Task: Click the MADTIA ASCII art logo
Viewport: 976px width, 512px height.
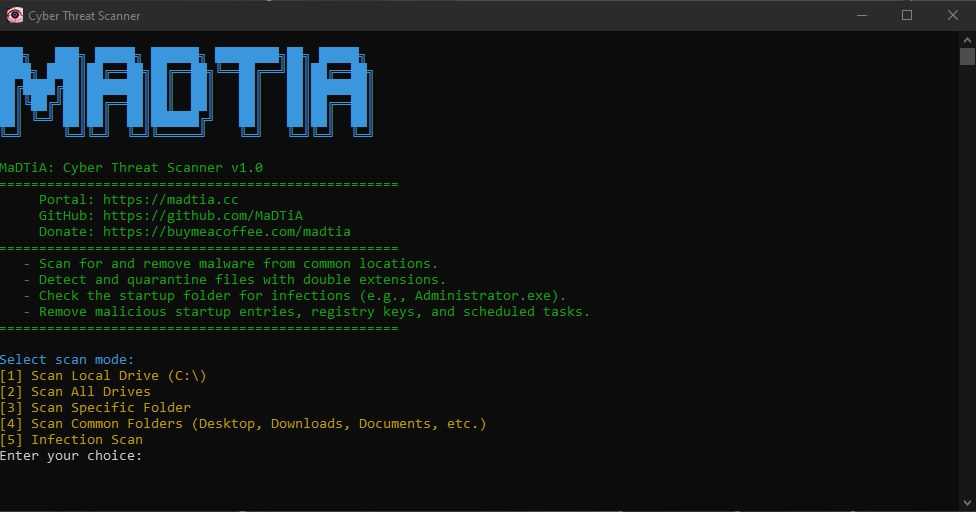Action: (x=186, y=91)
